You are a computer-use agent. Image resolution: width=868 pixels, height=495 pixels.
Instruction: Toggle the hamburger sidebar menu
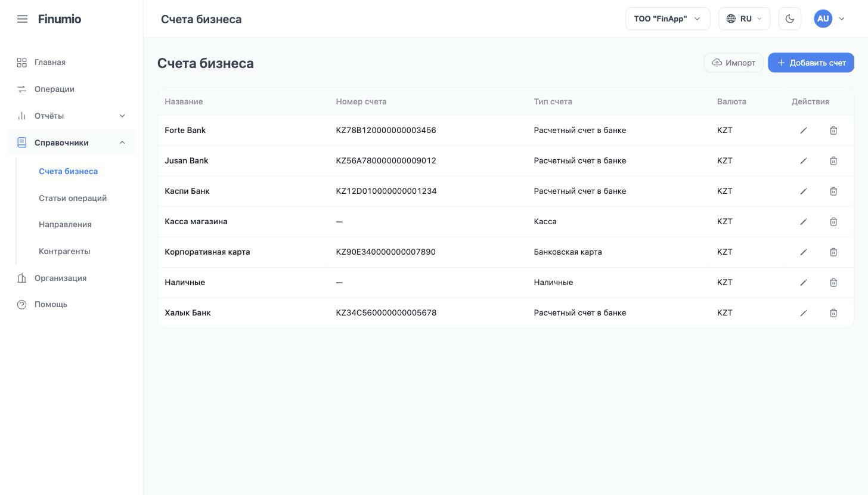22,19
